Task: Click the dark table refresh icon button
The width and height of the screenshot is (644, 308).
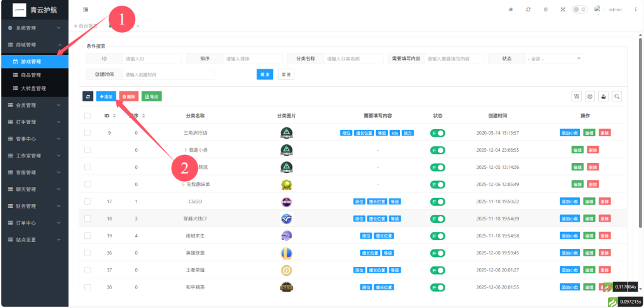Action: tap(88, 96)
